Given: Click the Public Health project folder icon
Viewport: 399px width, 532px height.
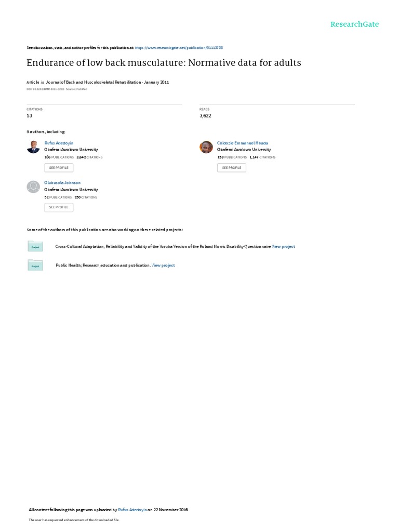Looking at the screenshot, I should [x=35, y=265].
